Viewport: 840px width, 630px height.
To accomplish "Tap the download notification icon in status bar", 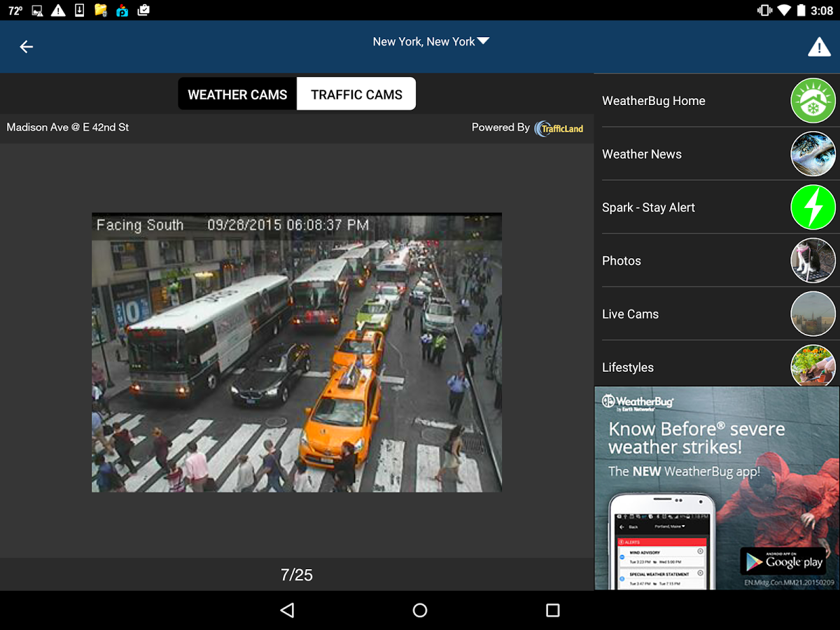I will click(79, 10).
